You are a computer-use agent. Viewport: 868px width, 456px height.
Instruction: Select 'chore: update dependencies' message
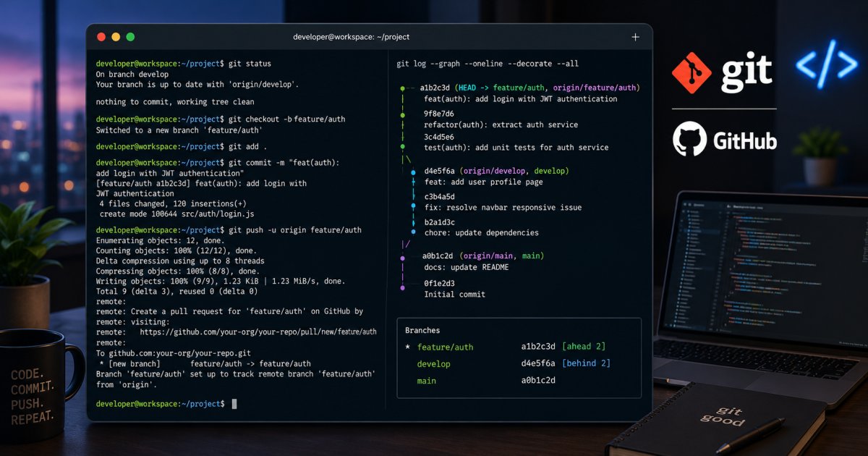coord(481,233)
